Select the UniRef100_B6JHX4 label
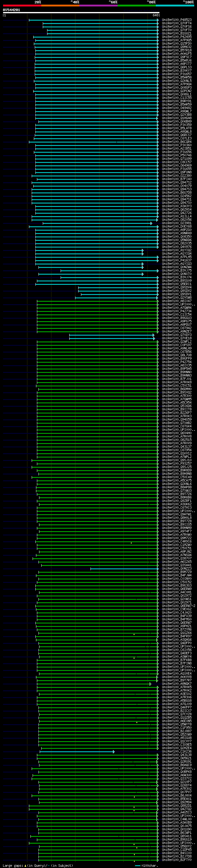197x868 pixels. pyautogui.click(x=177, y=796)
